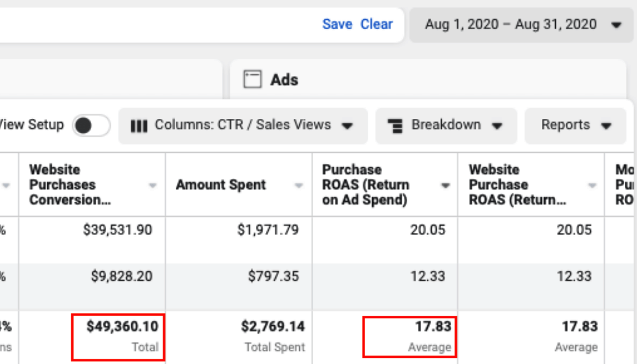Switch to the Ads tab

(284, 80)
